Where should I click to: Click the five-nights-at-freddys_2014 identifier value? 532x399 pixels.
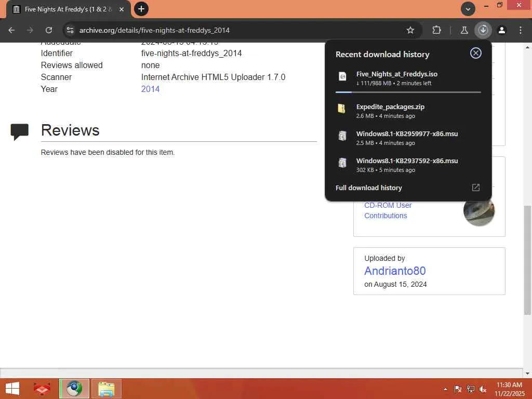point(191,54)
